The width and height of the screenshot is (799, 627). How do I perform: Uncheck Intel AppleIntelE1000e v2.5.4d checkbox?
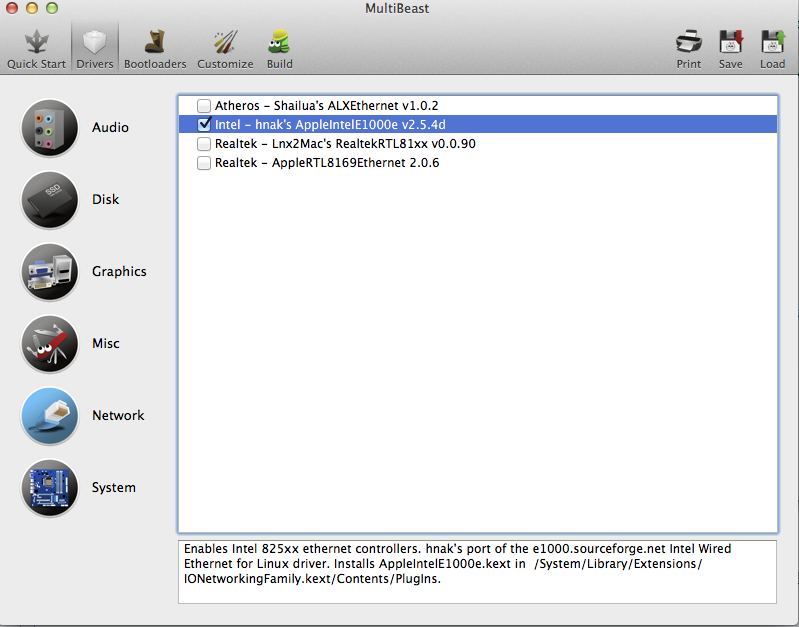click(204, 124)
